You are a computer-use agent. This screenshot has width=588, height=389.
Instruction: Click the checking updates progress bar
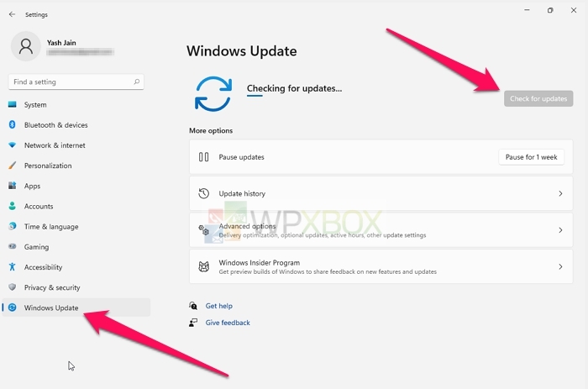[255, 96]
